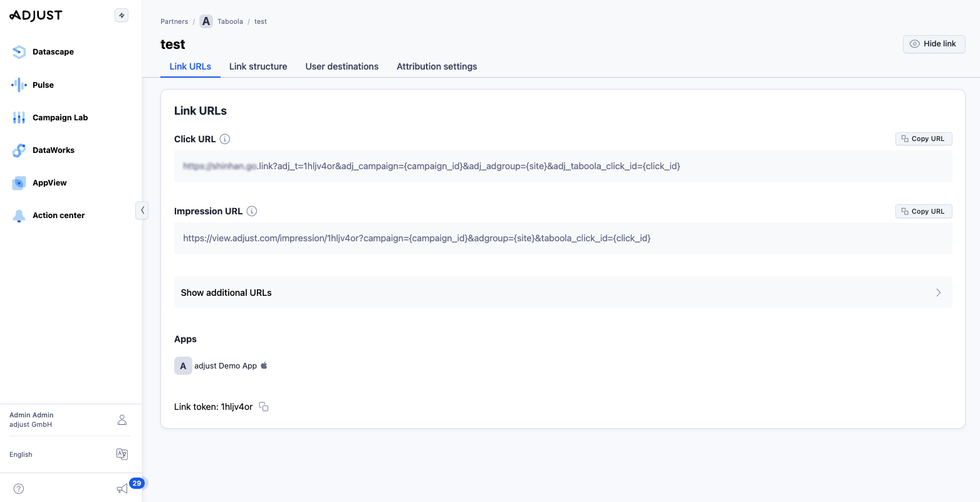Open Pulse from the sidebar
Screen dimensions: 980x502
(43, 85)
